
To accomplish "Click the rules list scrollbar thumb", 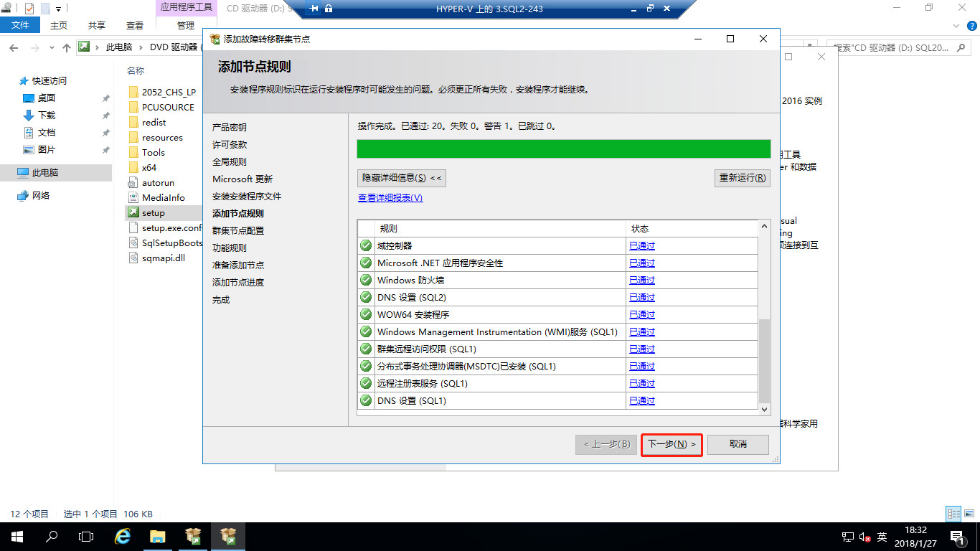I will pyautogui.click(x=764, y=361).
